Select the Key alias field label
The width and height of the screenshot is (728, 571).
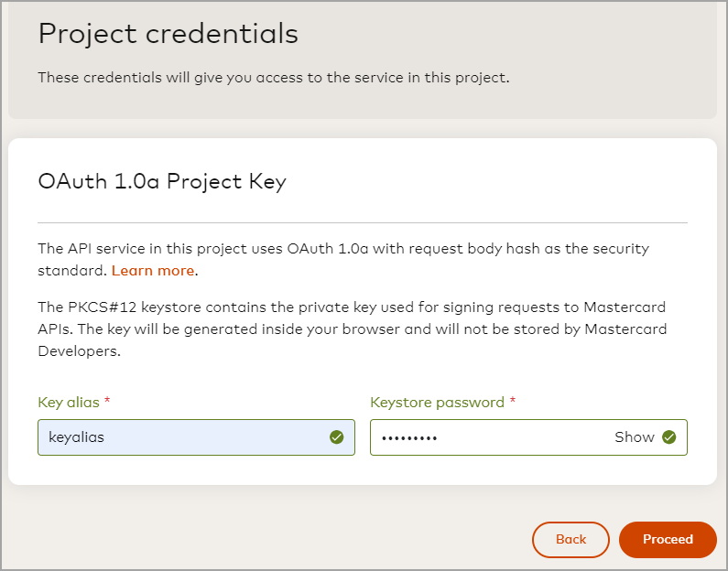(x=69, y=402)
